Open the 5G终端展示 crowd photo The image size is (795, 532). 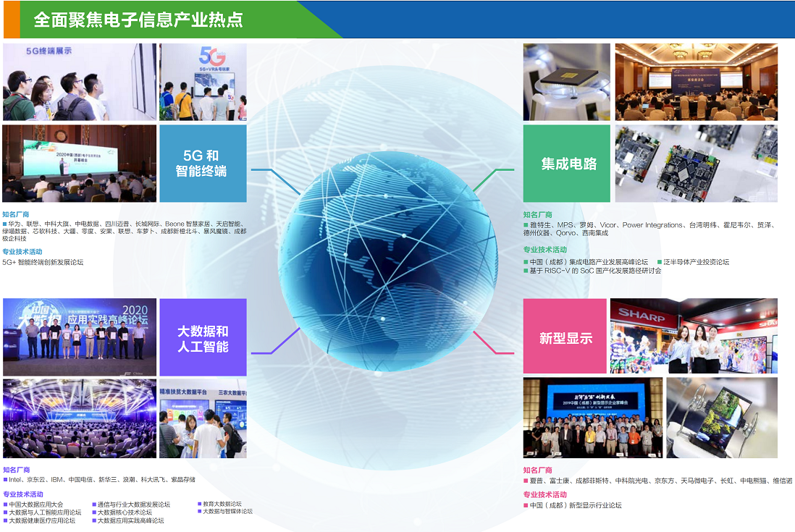click(79, 82)
